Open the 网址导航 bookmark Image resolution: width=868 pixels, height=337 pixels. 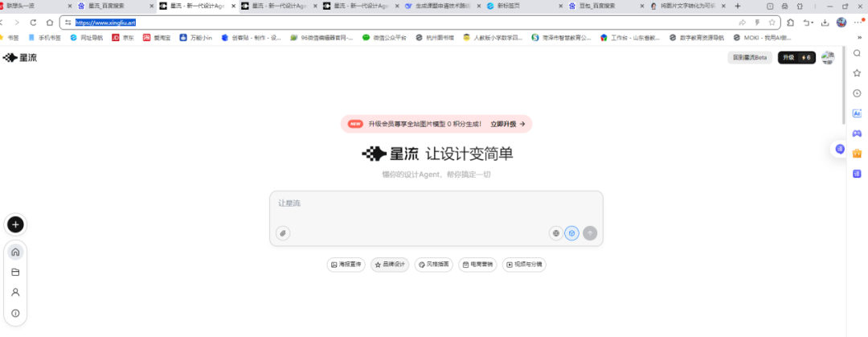tap(86, 38)
